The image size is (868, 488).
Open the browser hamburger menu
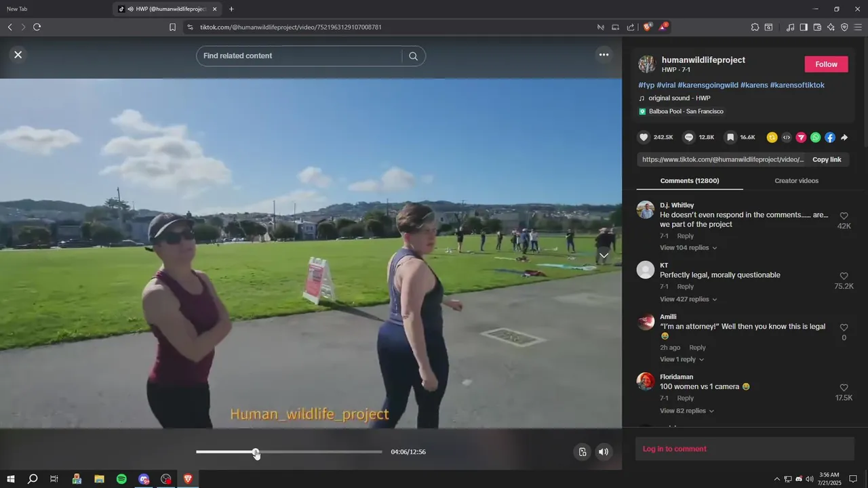click(x=859, y=27)
